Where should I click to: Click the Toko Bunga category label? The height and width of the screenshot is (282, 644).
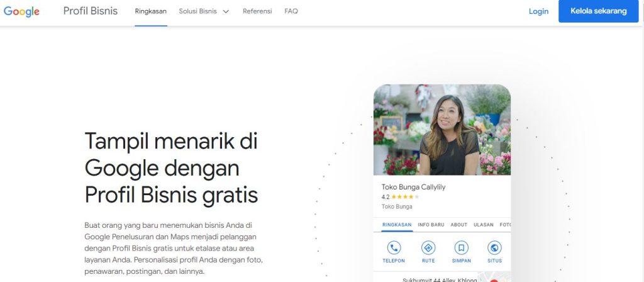(x=397, y=206)
